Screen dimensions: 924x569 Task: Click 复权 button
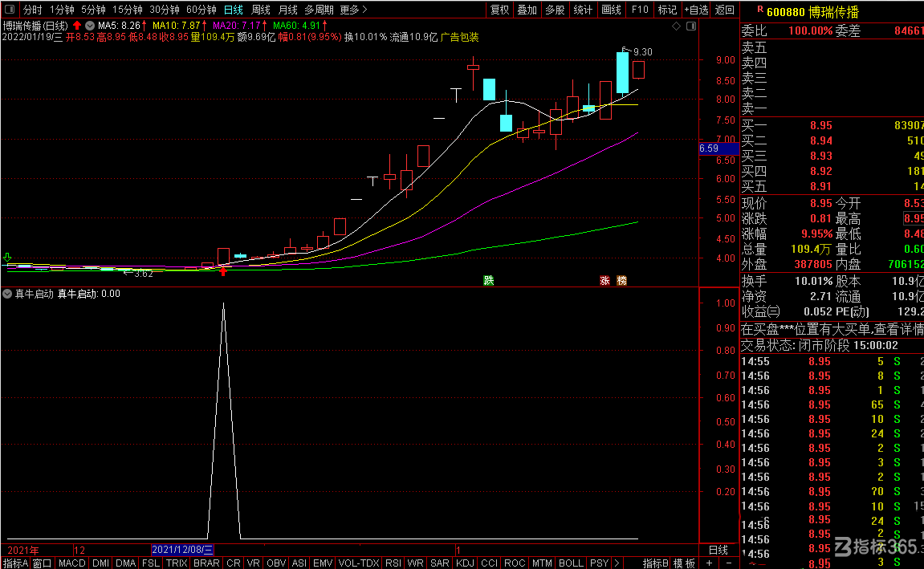tap(499, 10)
